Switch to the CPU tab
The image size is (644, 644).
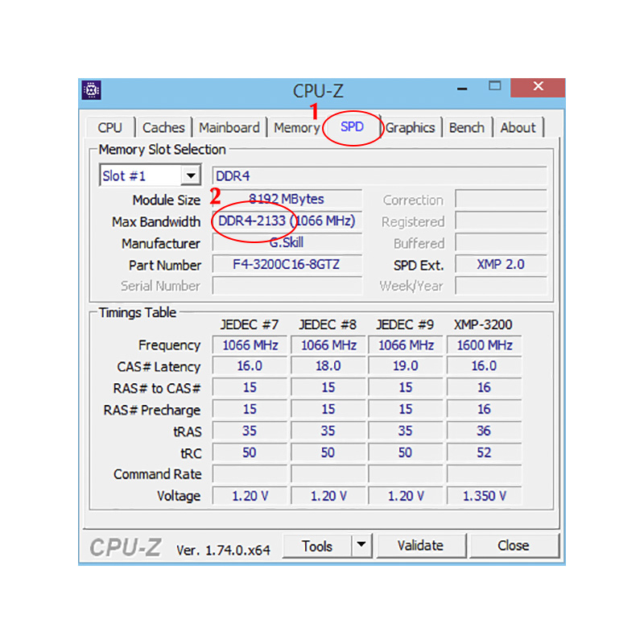(109, 127)
